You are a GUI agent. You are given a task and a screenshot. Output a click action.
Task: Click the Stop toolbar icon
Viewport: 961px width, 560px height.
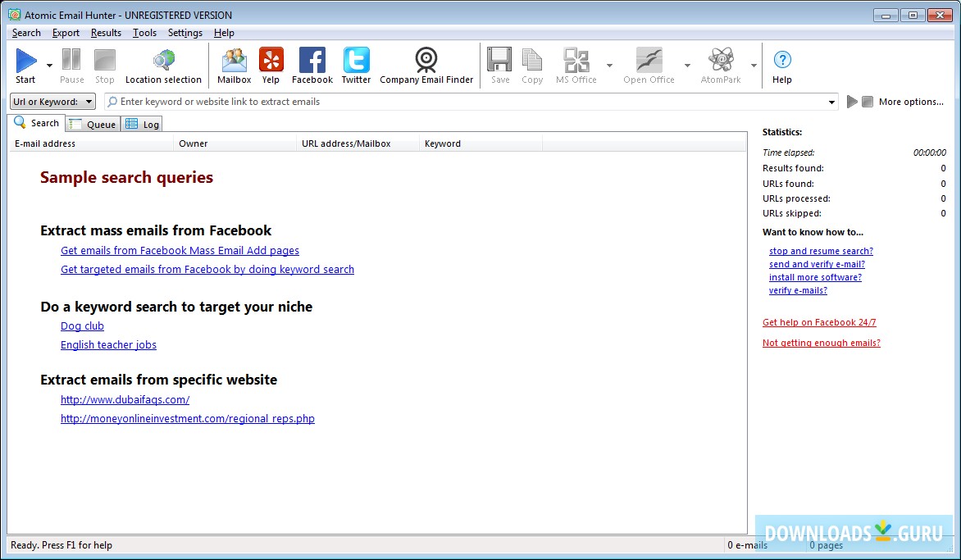pos(105,60)
